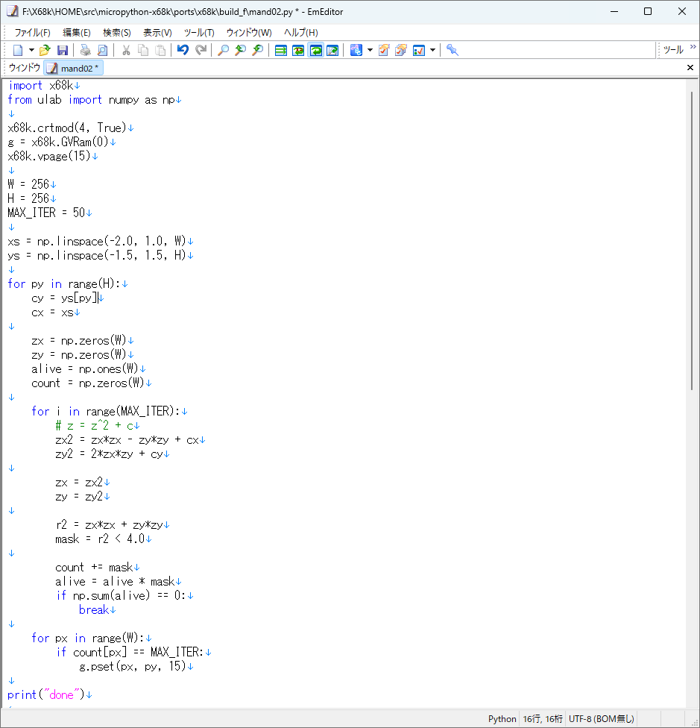Undo the last edit
Image resolution: width=700 pixels, height=728 pixels.
183,50
